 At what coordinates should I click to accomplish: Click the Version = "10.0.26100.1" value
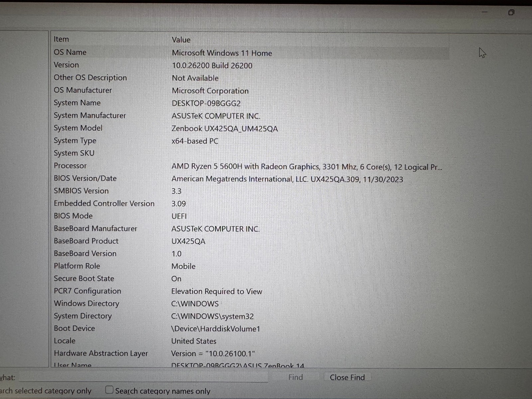(x=213, y=353)
